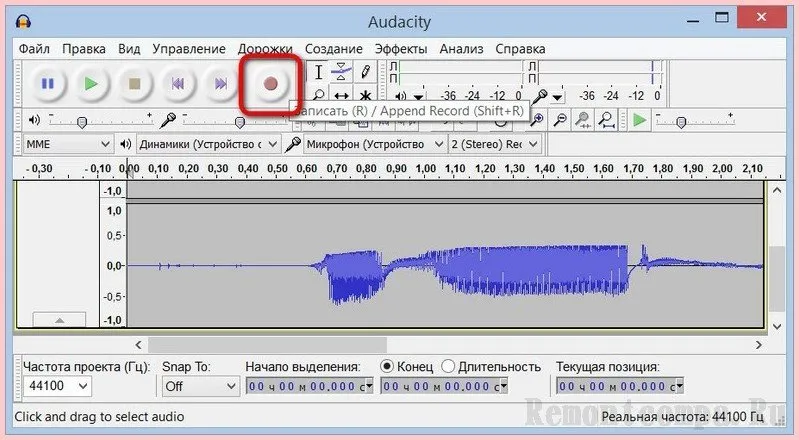Click the output level meter bar

coord(460,72)
